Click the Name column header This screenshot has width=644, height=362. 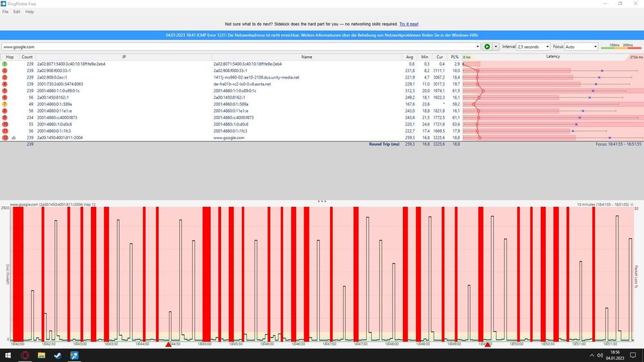tap(307, 57)
